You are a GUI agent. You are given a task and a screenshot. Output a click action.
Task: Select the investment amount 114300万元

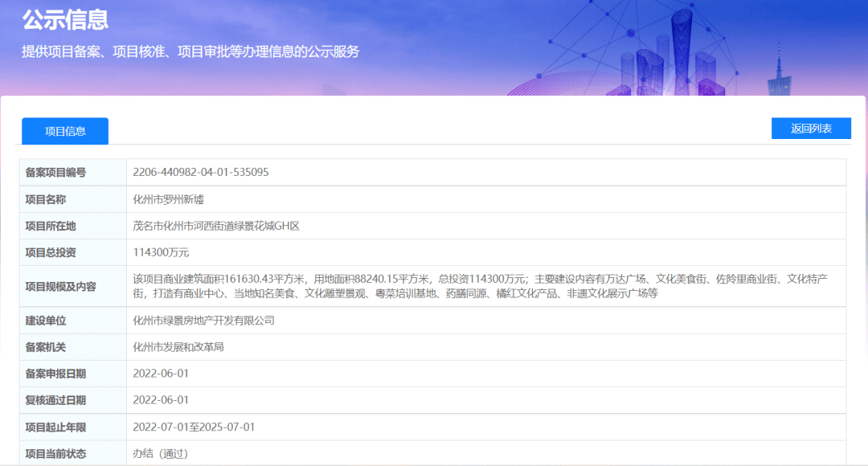pos(160,252)
